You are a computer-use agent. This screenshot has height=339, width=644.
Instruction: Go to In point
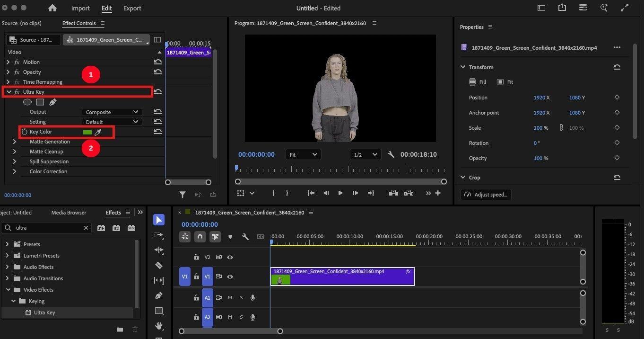tap(311, 193)
